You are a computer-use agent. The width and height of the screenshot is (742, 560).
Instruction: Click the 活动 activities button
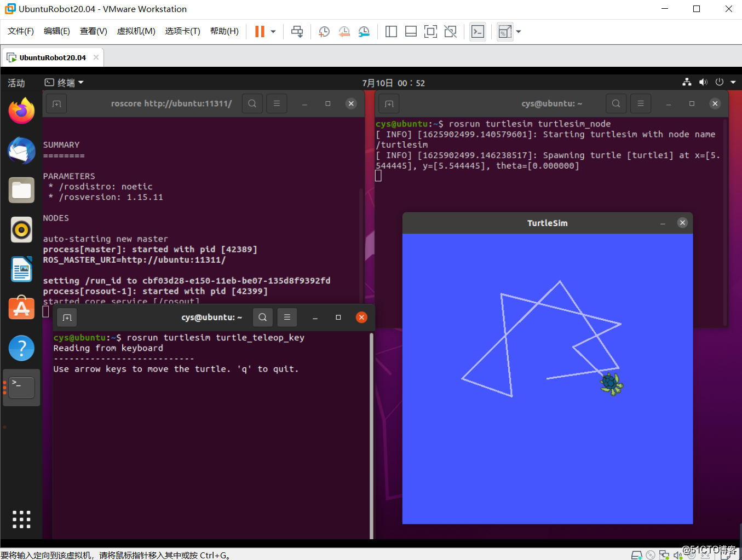16,83
